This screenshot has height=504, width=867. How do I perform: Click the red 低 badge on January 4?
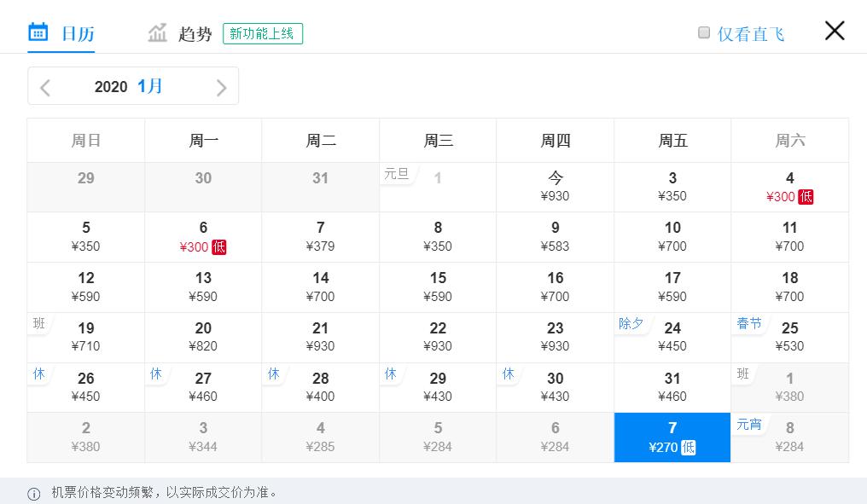point(806,197)
